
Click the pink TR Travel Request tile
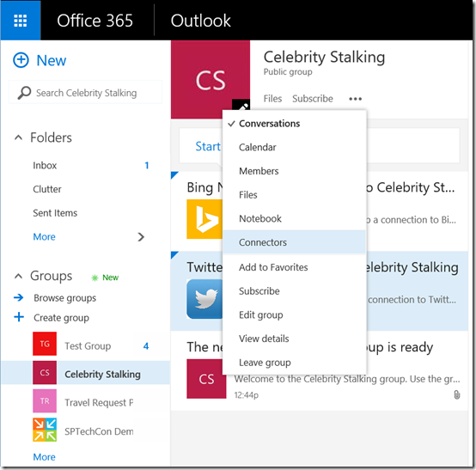point(45,401)
